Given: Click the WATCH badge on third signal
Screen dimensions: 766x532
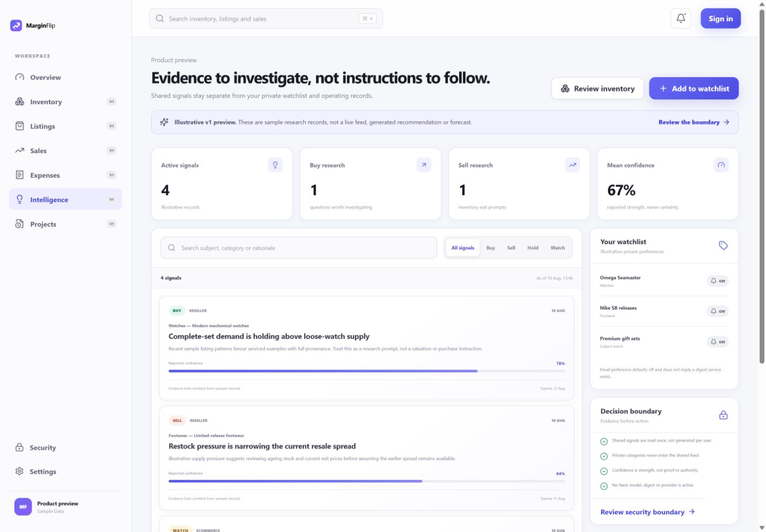Looking at the screenshot, I should 181,530.
